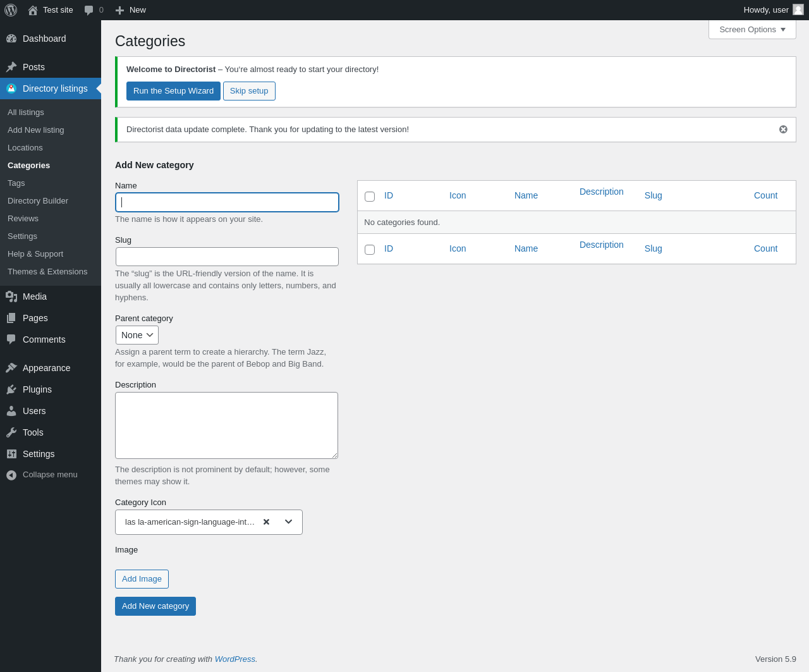Focus the Slug input field

coord(227,257)
